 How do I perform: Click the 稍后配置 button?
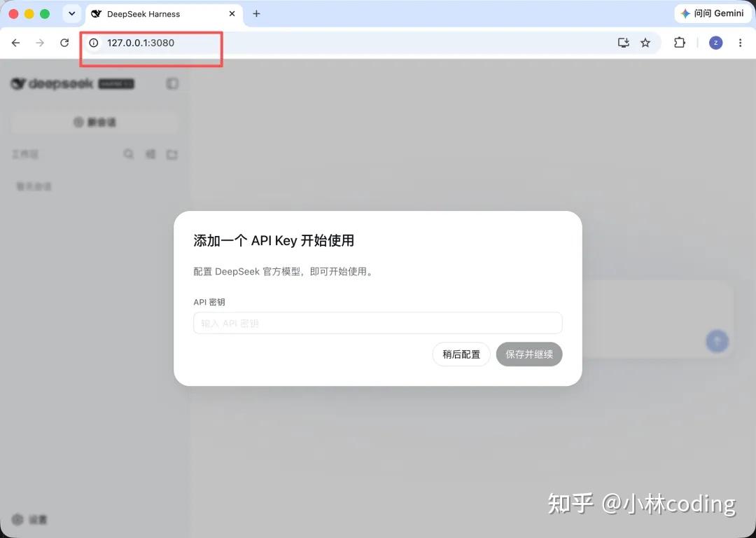461,354
